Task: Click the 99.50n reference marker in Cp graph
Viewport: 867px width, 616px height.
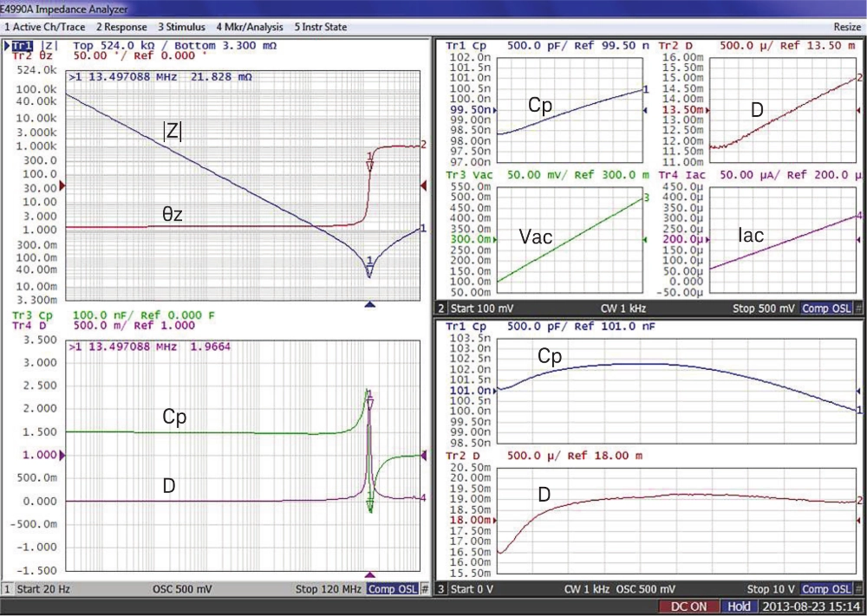Action: 472,110
